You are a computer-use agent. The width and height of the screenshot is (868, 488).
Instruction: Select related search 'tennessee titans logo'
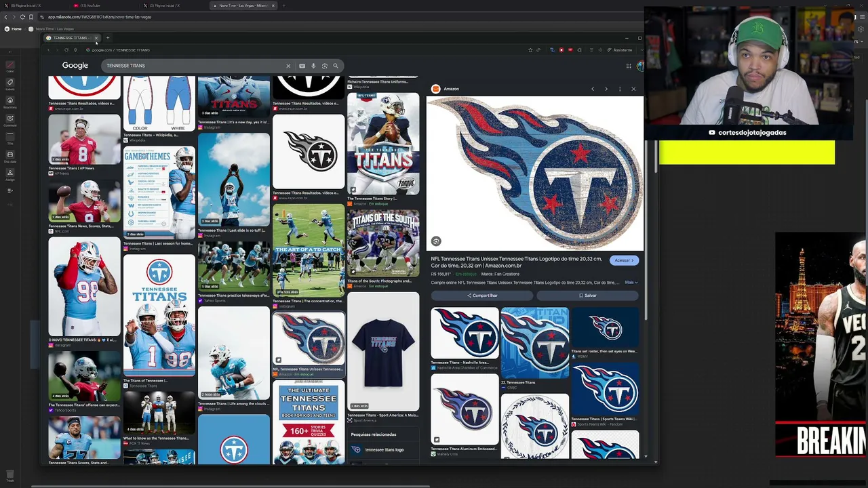[383, 449]
